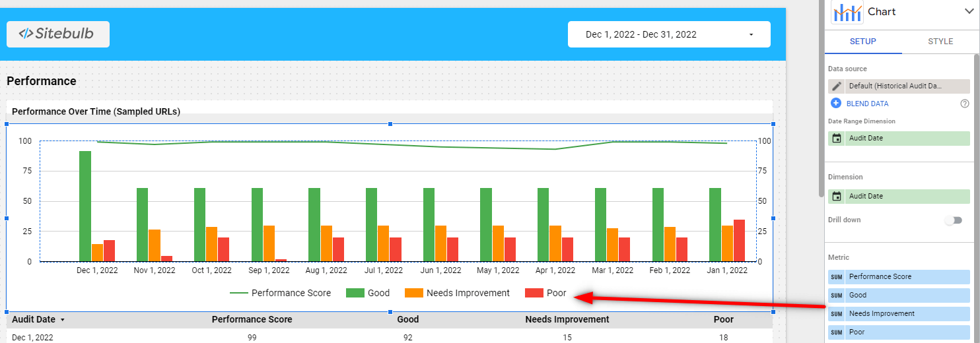Click the Needs Improvement column header
The height and width of the screenshot is (343, 980).
coord(567,319)
